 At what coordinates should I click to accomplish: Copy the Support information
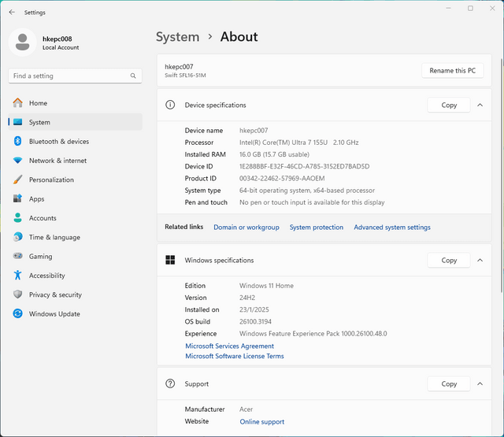(449, 383)
